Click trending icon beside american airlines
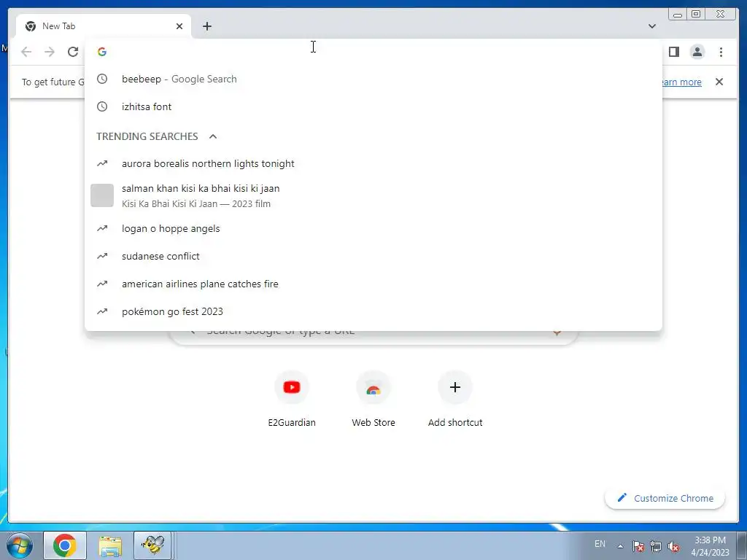The image size is (747, 560). [102, 284]
